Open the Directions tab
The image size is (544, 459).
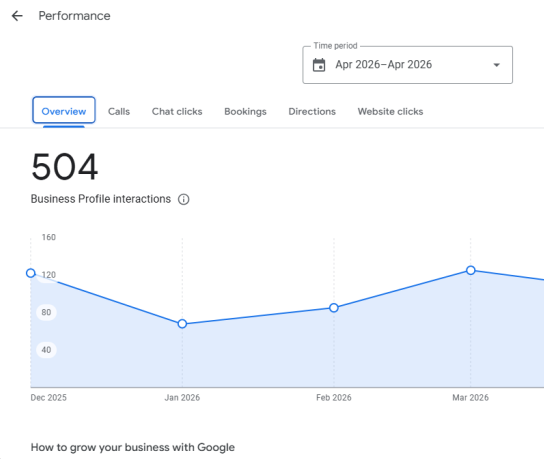312,111
